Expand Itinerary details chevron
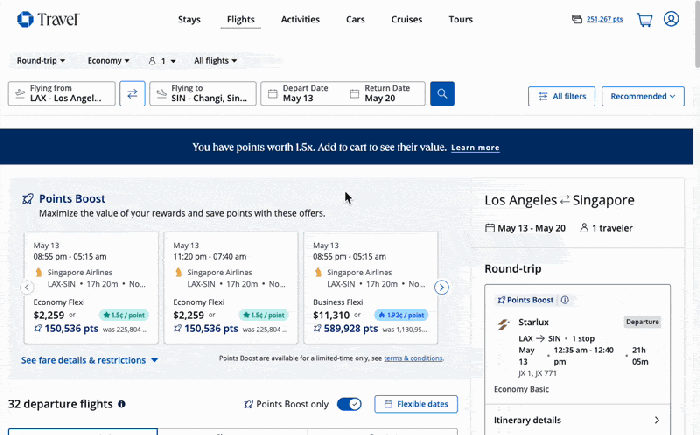This screenshot has height=435, width=700. [656, 420]
